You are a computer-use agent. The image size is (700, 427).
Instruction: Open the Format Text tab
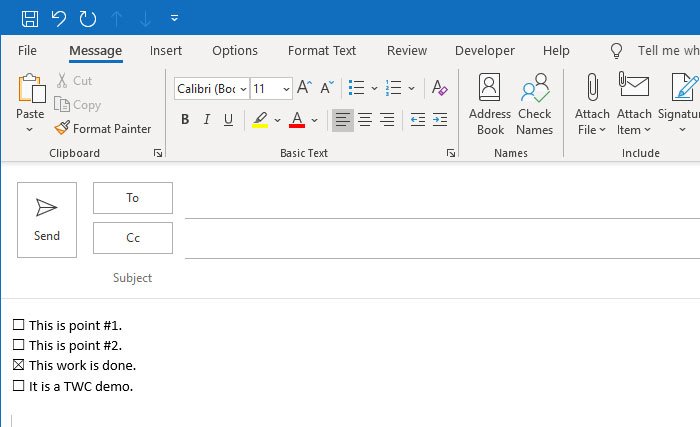tap(322, 51)
